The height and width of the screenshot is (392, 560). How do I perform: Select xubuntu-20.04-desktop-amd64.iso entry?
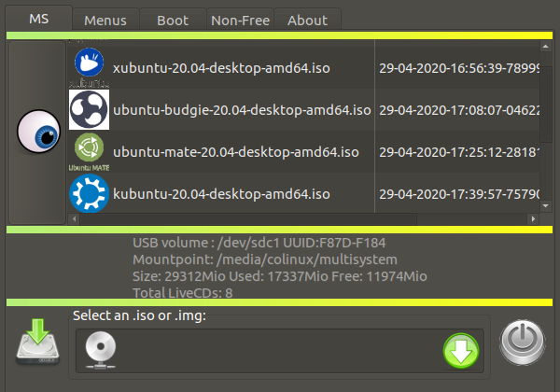(x=221, y=68)
